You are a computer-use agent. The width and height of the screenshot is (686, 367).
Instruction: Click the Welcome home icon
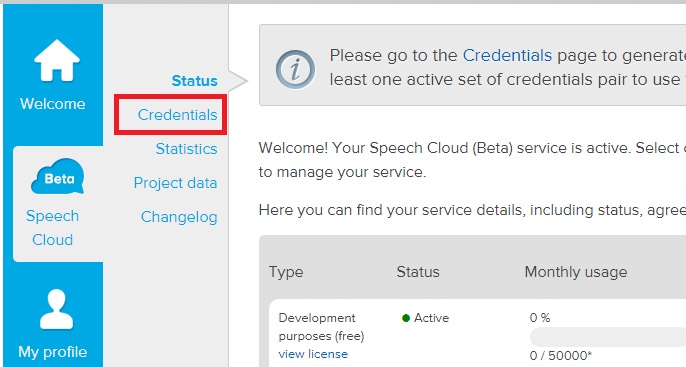pyautogui.click(x=57, y=60)
